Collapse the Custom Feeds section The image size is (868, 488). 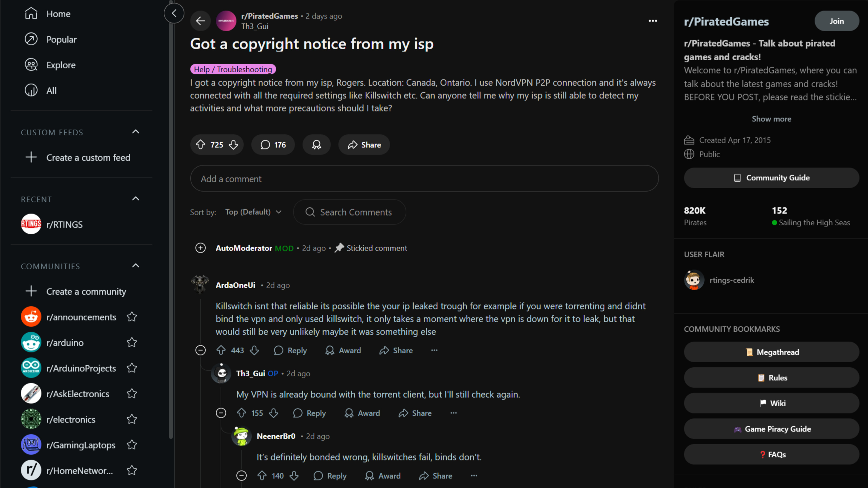(135, 132)
